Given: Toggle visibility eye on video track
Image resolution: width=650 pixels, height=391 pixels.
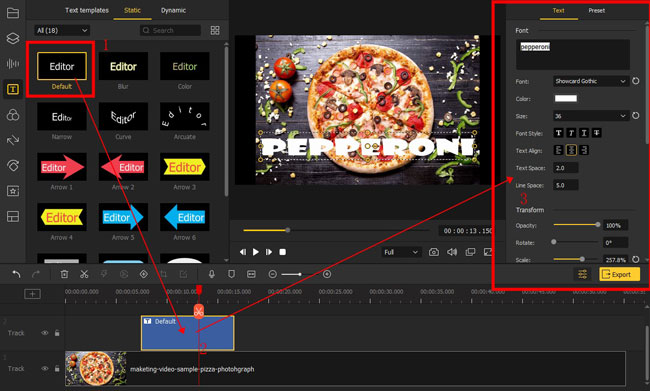Looking at the screenshot, I should [x=44, y=369].
